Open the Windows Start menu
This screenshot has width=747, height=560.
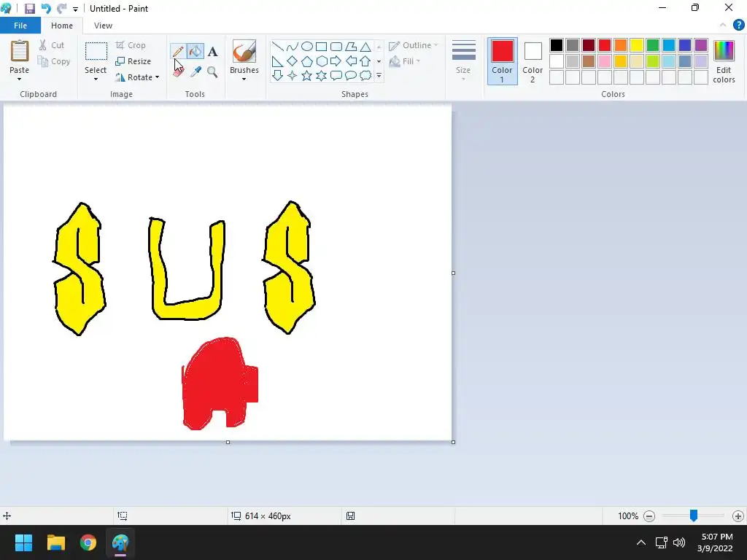[x=23, y=542]
